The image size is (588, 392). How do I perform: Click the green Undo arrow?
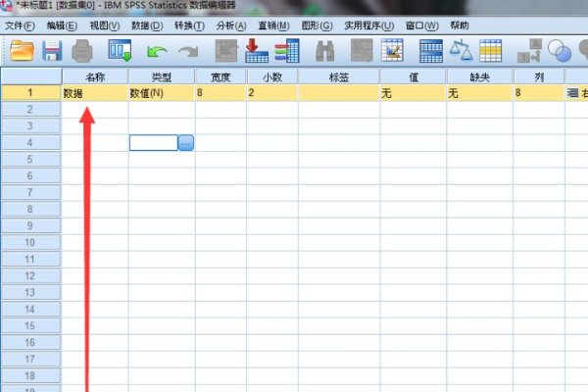[157, 51]
